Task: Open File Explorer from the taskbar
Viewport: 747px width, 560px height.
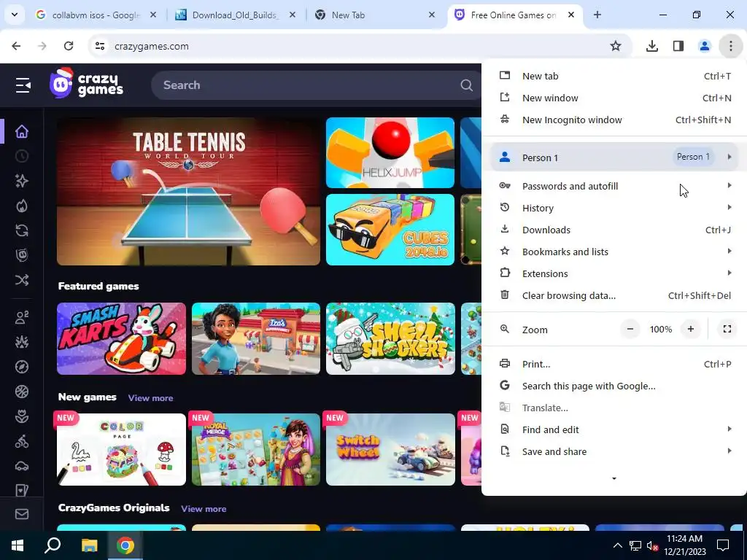Action: pyautogui.click(x=89, y=545)
